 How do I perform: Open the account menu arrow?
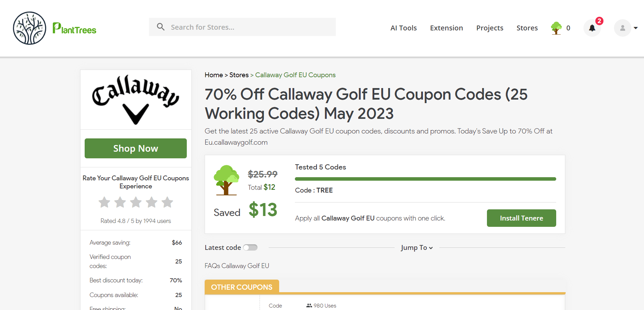[636, 28]
